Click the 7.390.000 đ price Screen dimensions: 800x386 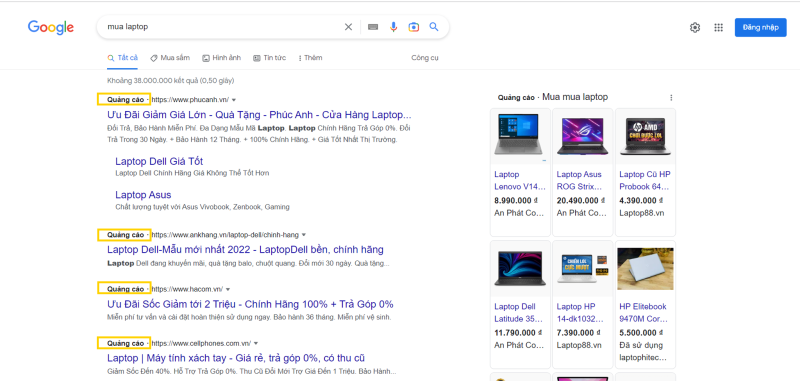579,333
